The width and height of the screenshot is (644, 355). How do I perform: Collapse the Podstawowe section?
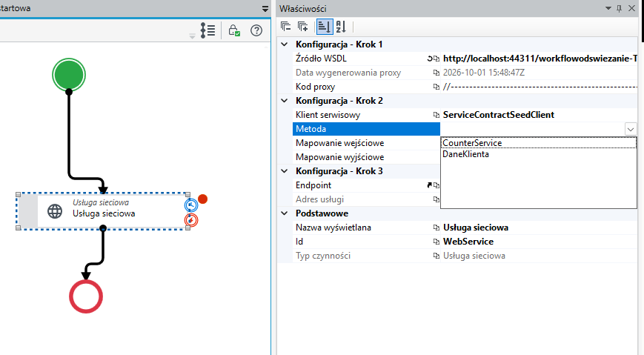coord(285,213)
